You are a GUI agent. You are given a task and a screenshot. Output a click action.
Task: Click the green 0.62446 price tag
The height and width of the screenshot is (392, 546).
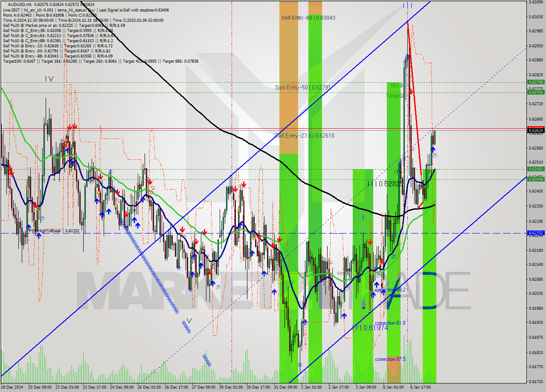[536, 179]
